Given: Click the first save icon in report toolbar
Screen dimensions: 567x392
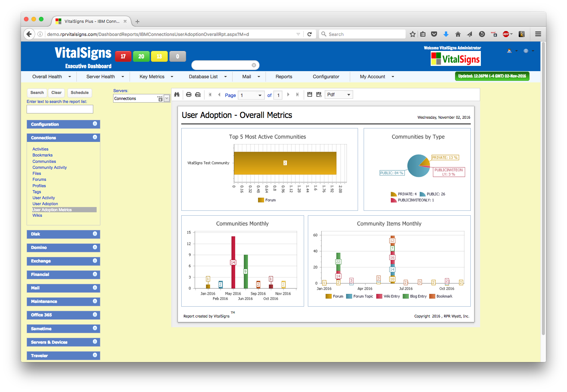Looking at the screenshot, I should click(310, 95).
